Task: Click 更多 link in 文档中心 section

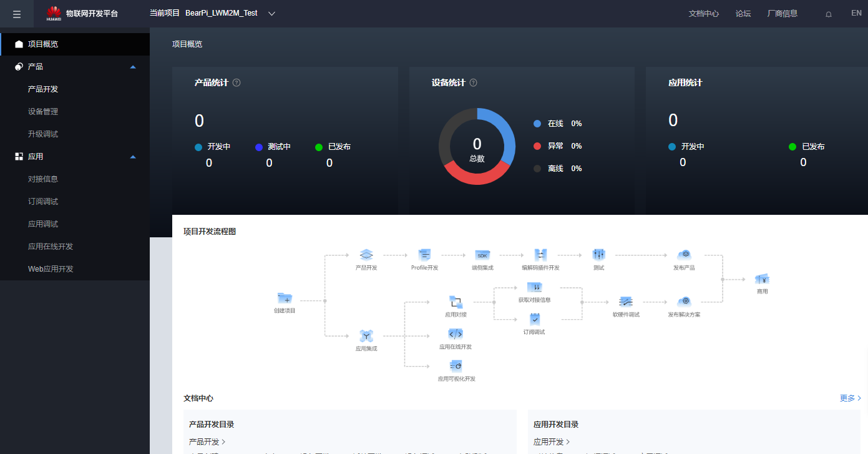Action: coord(851,398)
